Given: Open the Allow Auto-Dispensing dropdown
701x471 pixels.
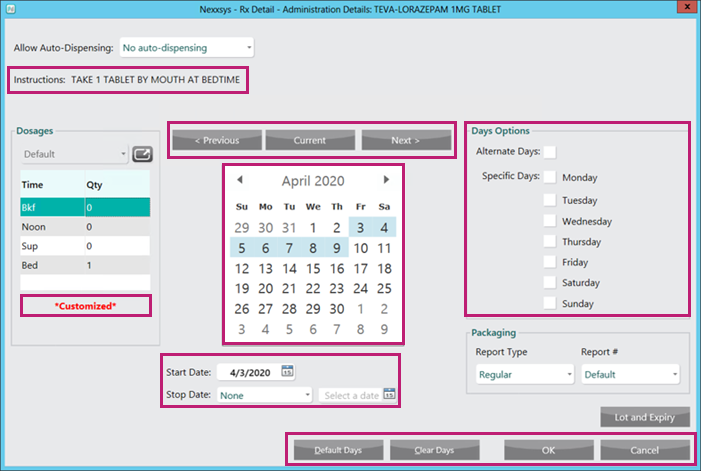Looking at the screenshot, I should (186, 47).
